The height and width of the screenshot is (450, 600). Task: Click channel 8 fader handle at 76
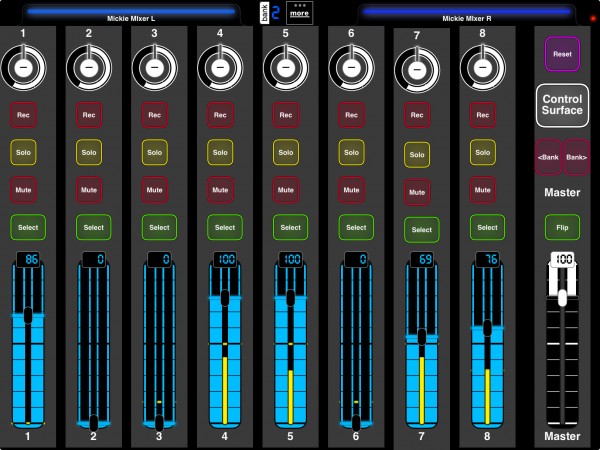tap(487, 328)
